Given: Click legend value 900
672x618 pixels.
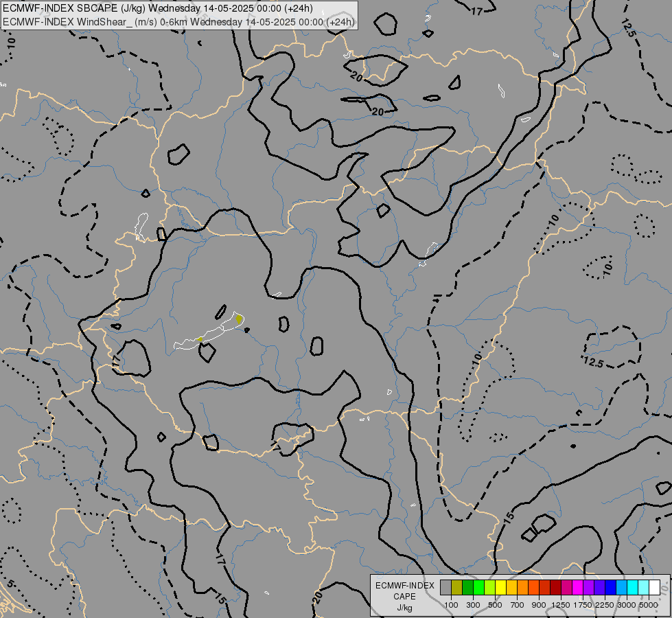Looking at the screenshot, I should (539, 605).
